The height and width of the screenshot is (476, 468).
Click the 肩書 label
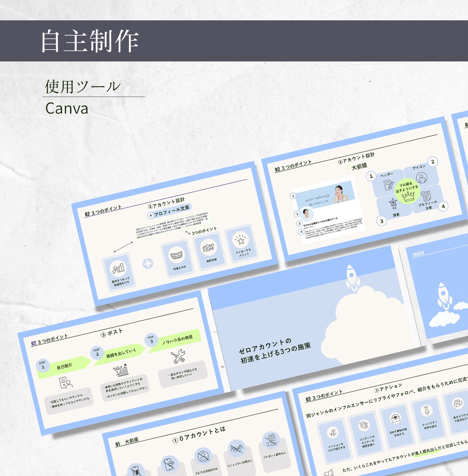pos(396,215)
